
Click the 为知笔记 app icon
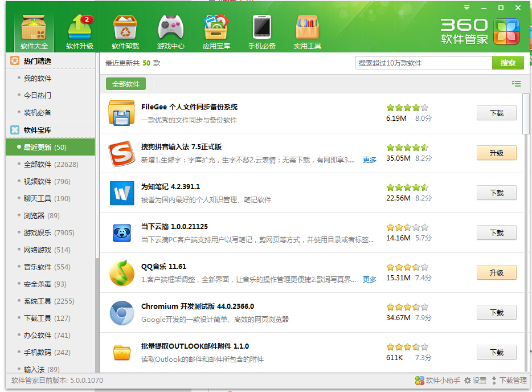point(121,193)
